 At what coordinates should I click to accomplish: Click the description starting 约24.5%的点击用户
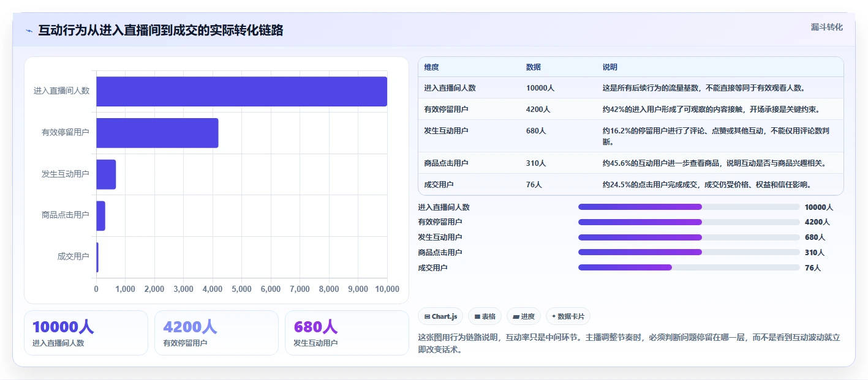pos(707,185)
